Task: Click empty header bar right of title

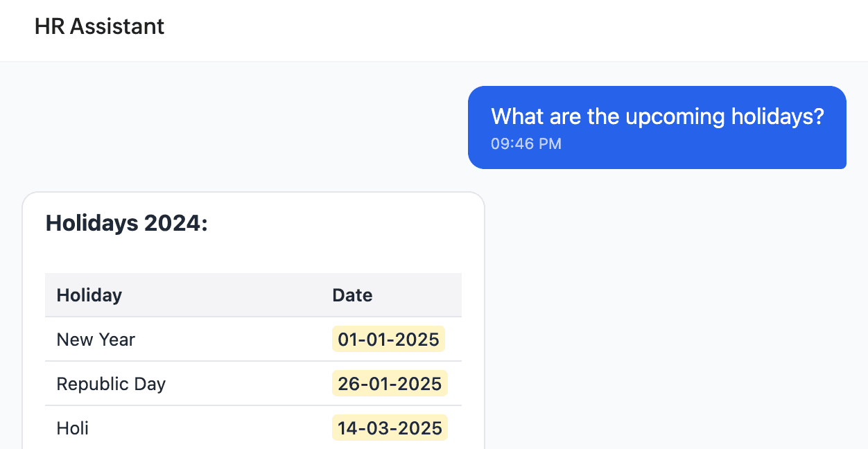Action: (x=520, y=28)
